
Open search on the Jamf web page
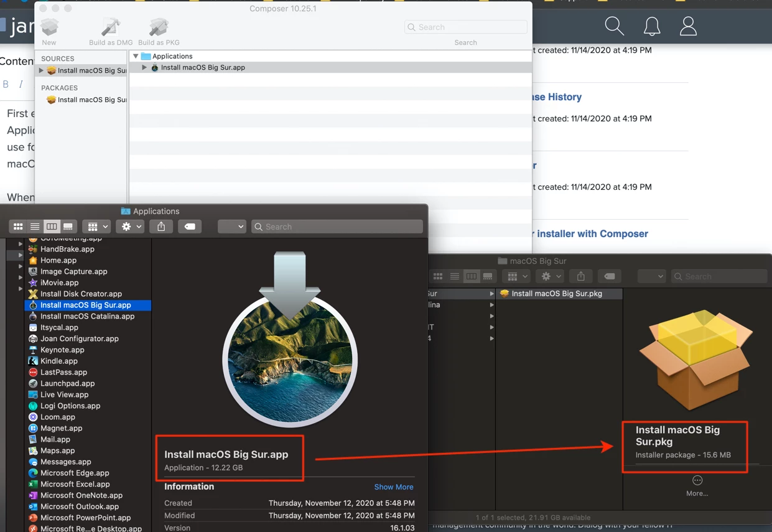[x=614, y=26]
